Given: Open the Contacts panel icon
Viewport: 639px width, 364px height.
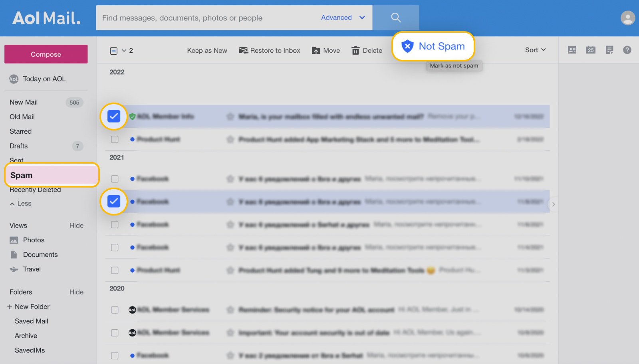Looking at the screenshot, I should pyautogui.click(x=573, y=50).
